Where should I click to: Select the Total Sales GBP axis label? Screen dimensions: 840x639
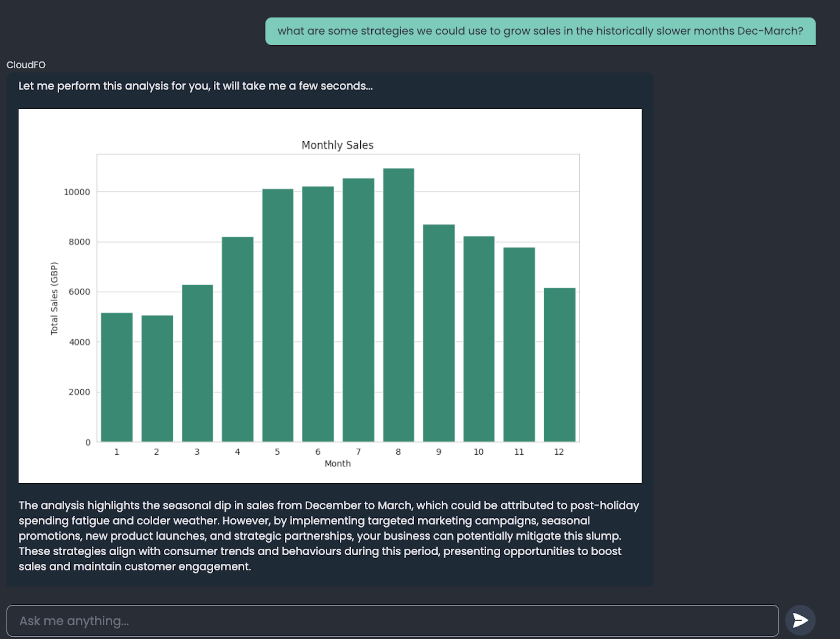(54, 298)
